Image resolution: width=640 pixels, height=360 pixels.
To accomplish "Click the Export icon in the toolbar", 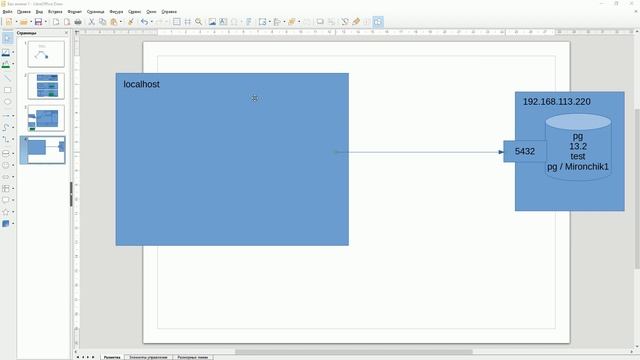I will tap(56, 22).
